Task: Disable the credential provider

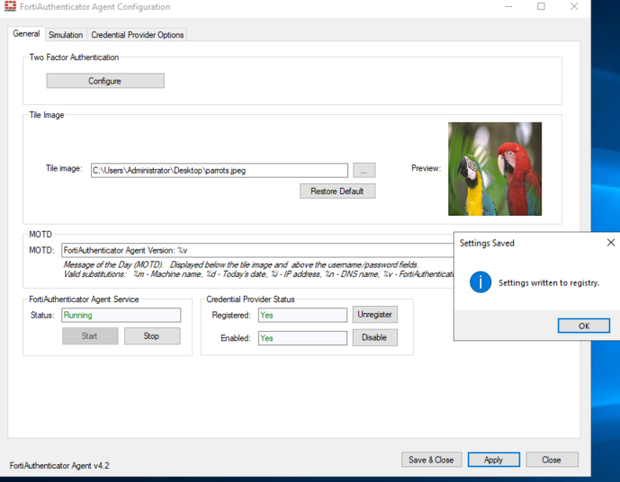Action: click(x=375, y=338)
